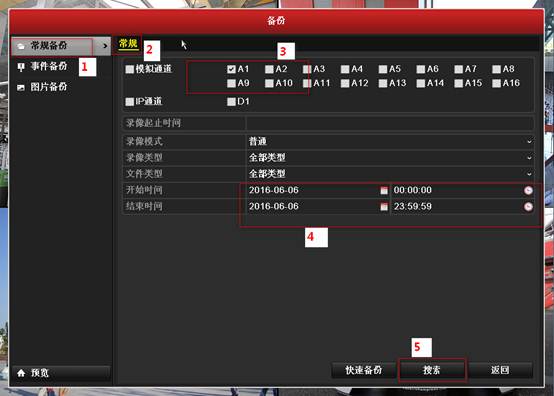Image resolution: width=554 pixels, height=396 pixels.
Task: Check the A7 channel checkbox
Action: pos(459,69)
